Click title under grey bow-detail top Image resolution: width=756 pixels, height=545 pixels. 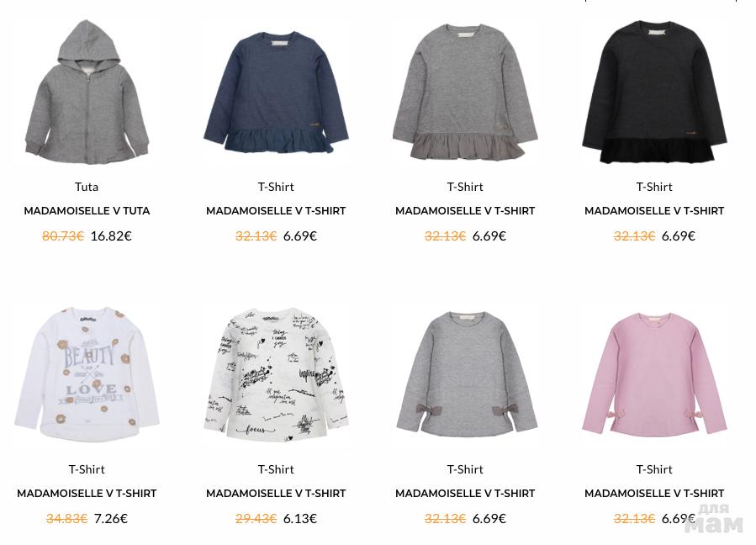465,494
